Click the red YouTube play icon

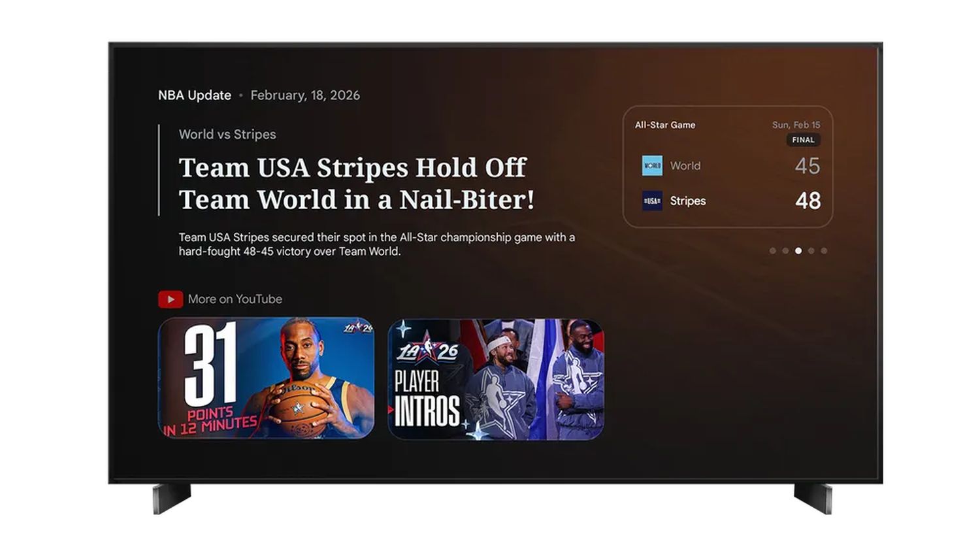171,299
